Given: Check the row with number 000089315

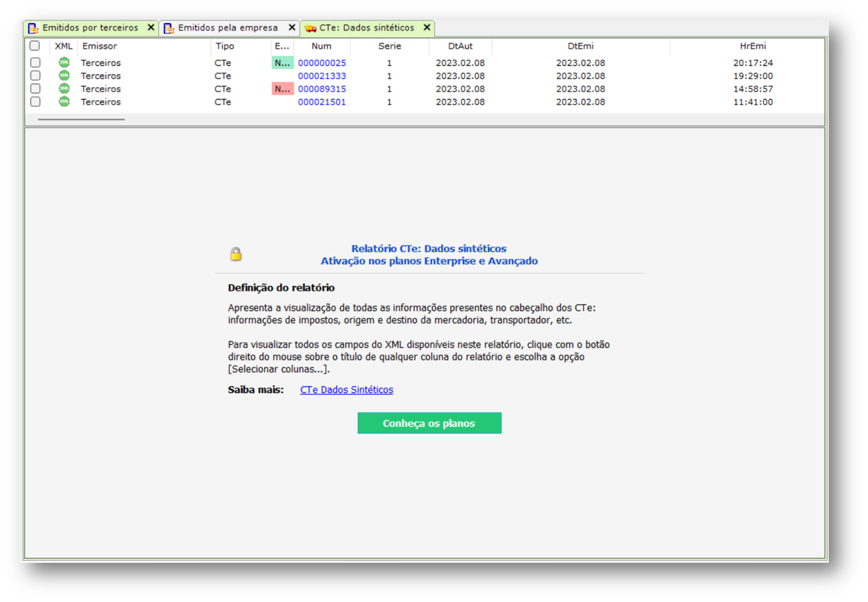Looking at the screenshot, I should pos(36,89).
